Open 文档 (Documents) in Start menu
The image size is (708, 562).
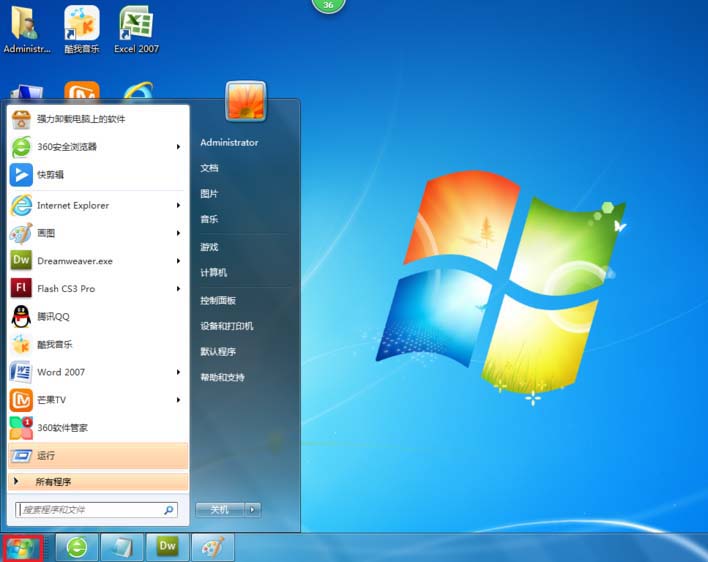click(210, 168)
